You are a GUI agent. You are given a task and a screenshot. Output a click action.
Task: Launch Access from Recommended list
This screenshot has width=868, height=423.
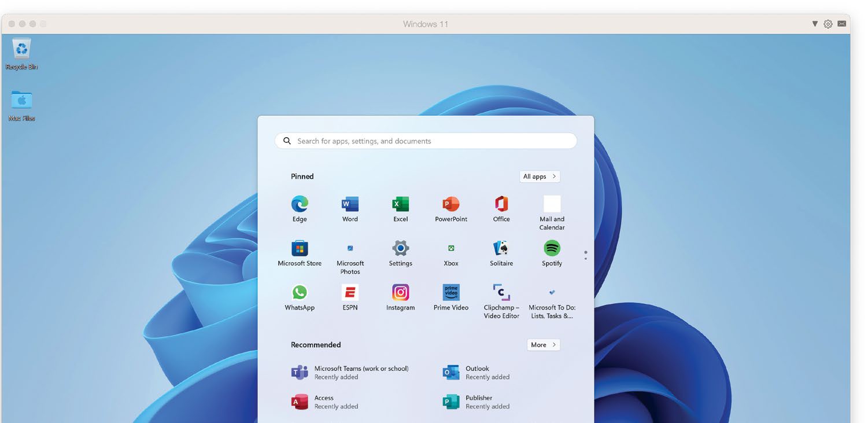point(325,402)
